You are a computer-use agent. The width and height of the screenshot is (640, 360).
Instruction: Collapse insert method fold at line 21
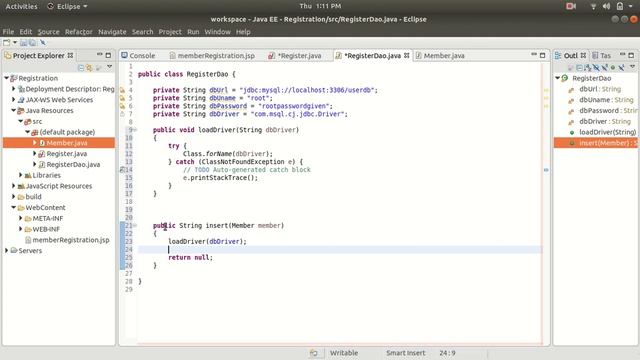coord(135,225)
